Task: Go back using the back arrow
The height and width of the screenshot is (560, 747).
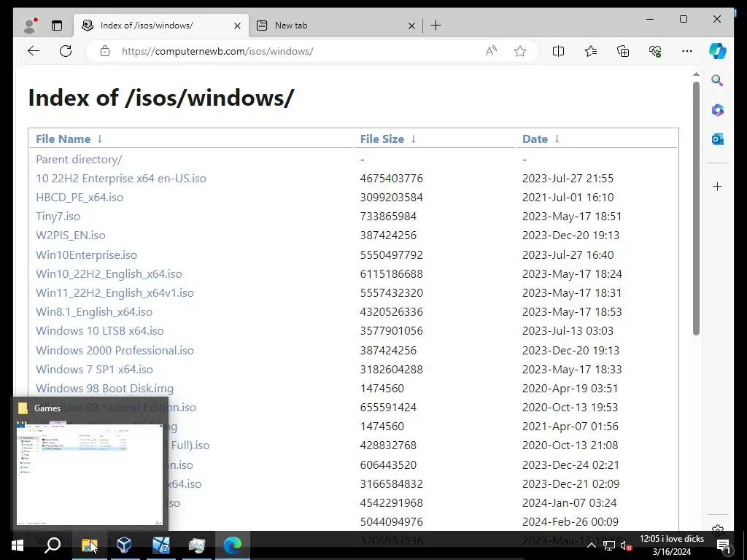Action: click(x=34, y=51)
